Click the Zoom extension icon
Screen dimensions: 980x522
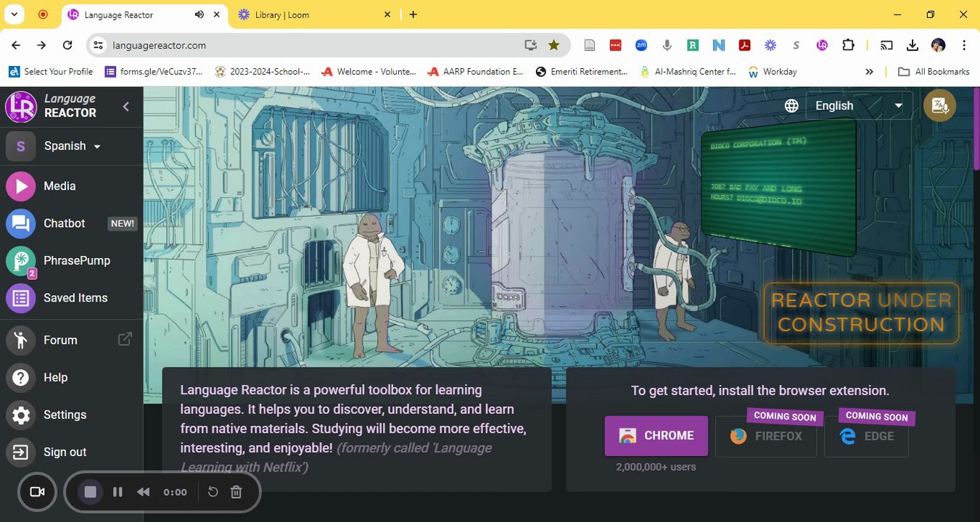tap(641, 45)
